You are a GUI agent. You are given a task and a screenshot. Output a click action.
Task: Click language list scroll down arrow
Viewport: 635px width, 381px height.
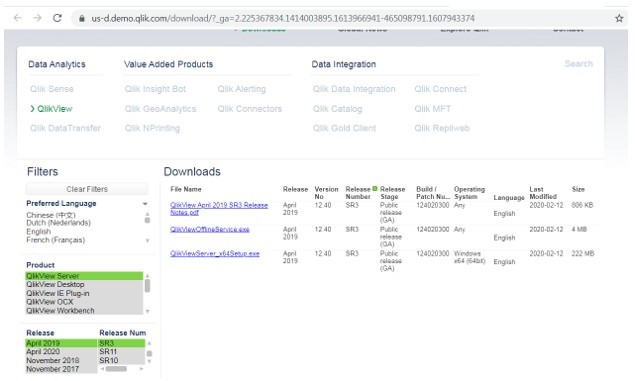click(x=147, y=240)
